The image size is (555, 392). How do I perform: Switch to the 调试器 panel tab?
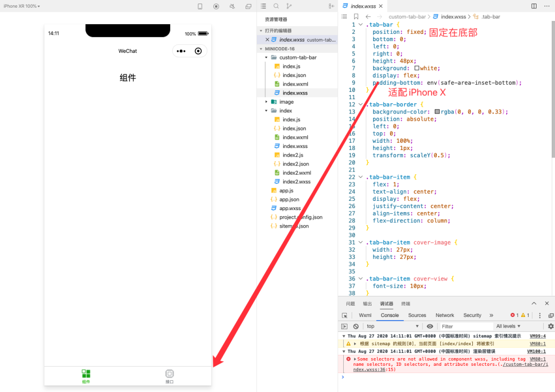[x=386, y=304]
